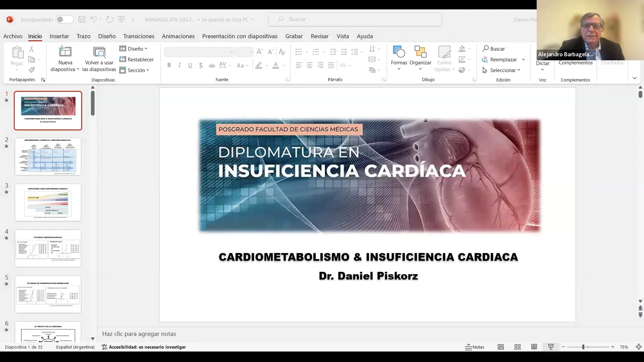Click the Nueva diapositiva icon
Image resolution: width=644 pixels, height=362 pixels.
click(65, 52)
